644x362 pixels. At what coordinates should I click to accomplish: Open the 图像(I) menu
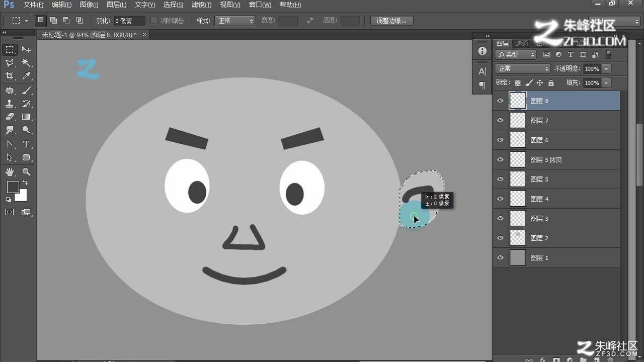pyautogui.click(x=89, y=5)
